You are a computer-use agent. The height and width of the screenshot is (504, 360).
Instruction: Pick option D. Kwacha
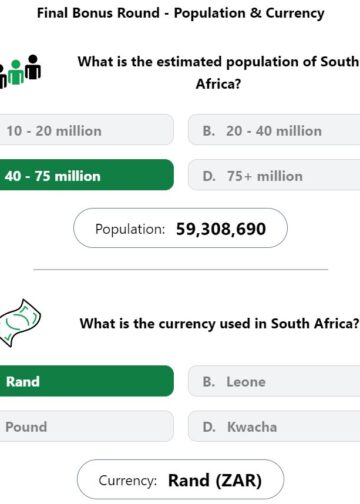pyautogui.click(x=274, y=426)
